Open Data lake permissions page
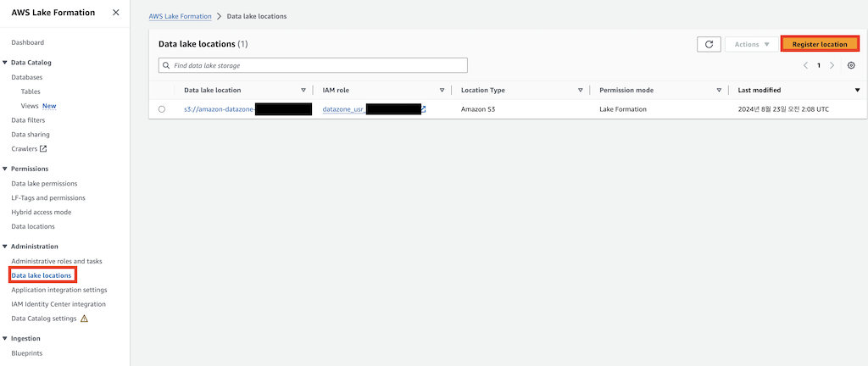Viewport: 868px width, 366px height. coord(44,184)
